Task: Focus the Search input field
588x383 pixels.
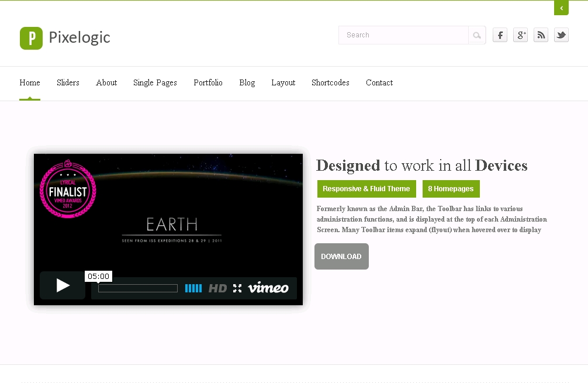Action: pos(403,35)
